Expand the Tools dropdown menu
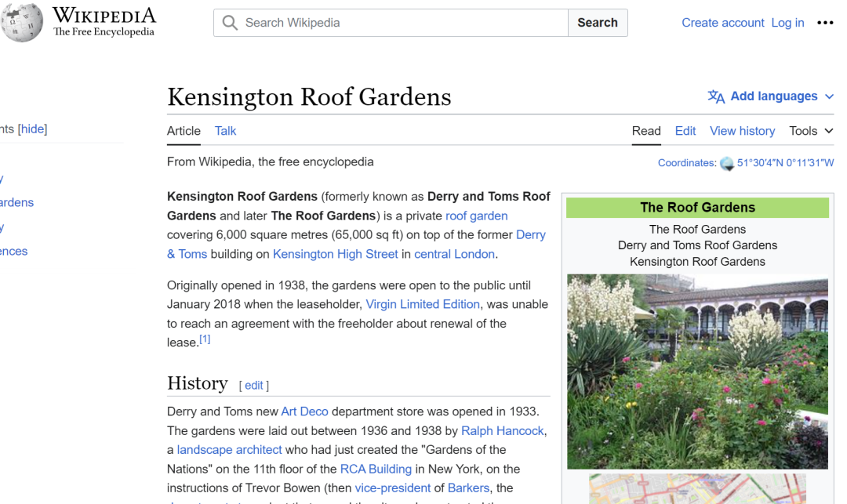Screen dimensions: 847x504 [x=811, y=131]
